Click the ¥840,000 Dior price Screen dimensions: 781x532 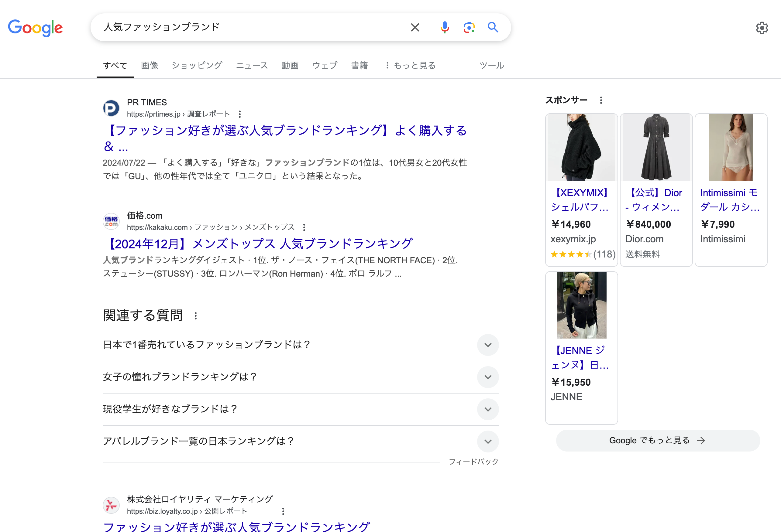(648, 224)
